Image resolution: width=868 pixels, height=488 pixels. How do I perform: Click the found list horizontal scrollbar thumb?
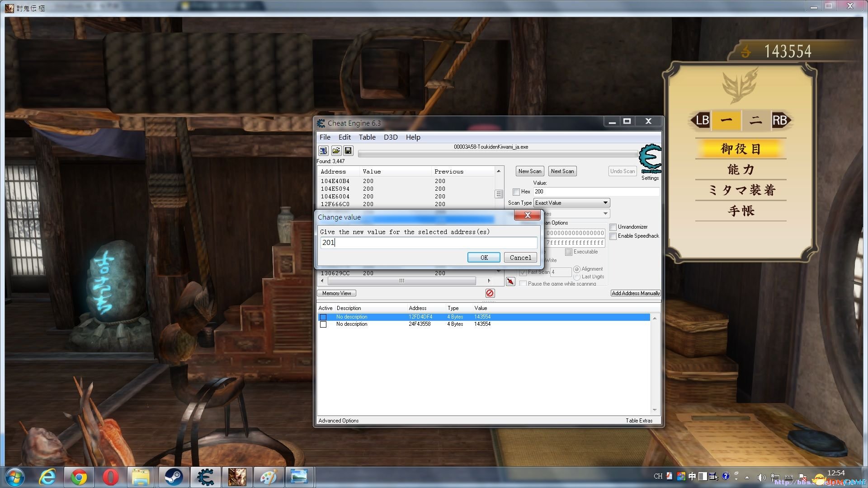401,281
